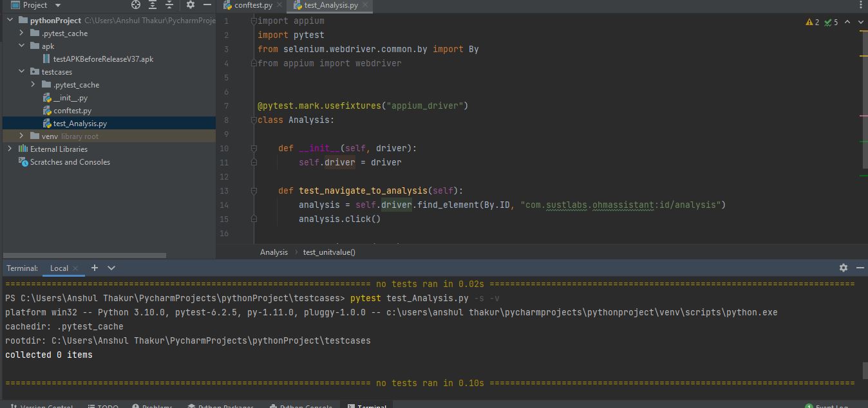Image resolution: width=868 pixels, height=408 pixels.
Task: Click the Scratches and Consoles icon
Action: coord(23,162)
